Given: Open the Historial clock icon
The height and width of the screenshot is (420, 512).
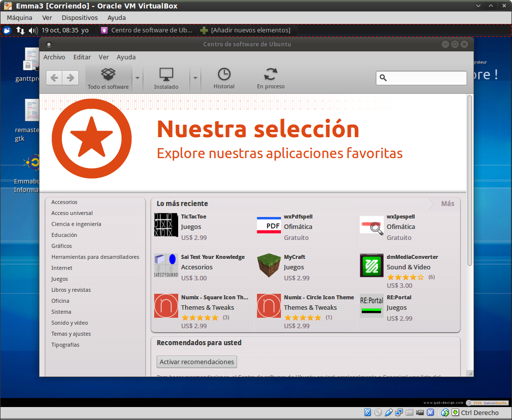Looking at the screenshot, I should click(x=224, y=79).
